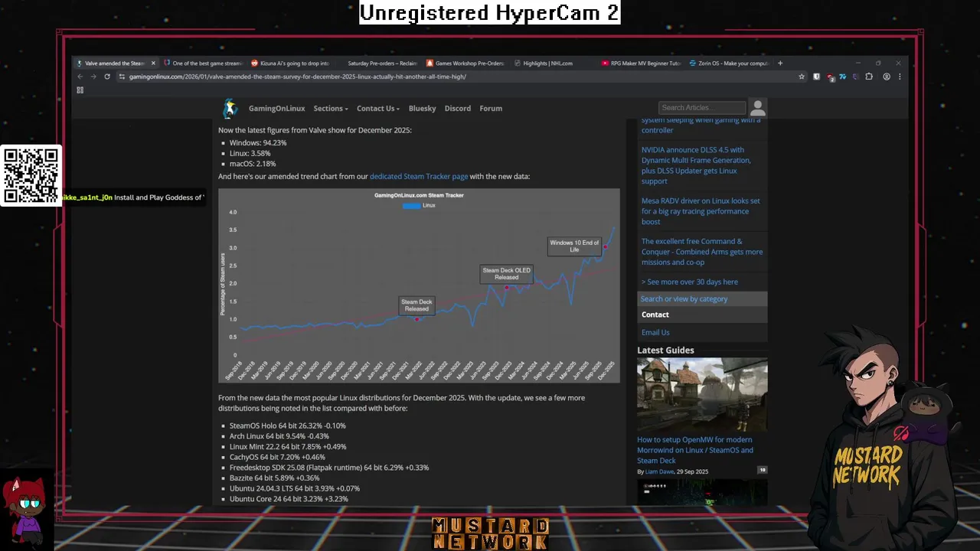The height and width of the screenshot is (551, 980).
Task: Click the Search Articles input field
Action: 702,108
